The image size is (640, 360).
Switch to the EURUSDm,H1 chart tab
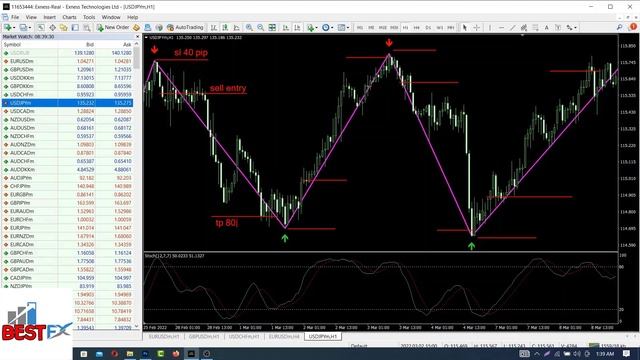pyautogui.click(x=164, y=337)
